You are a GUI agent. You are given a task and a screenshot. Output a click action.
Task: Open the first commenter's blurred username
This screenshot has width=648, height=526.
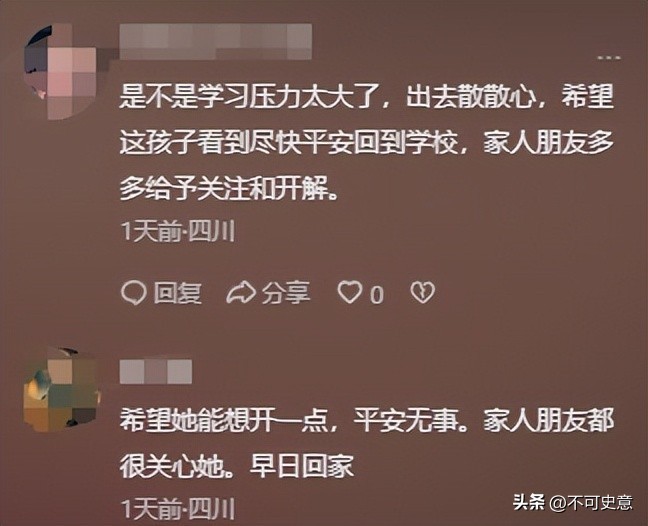(x=215, y=42)
